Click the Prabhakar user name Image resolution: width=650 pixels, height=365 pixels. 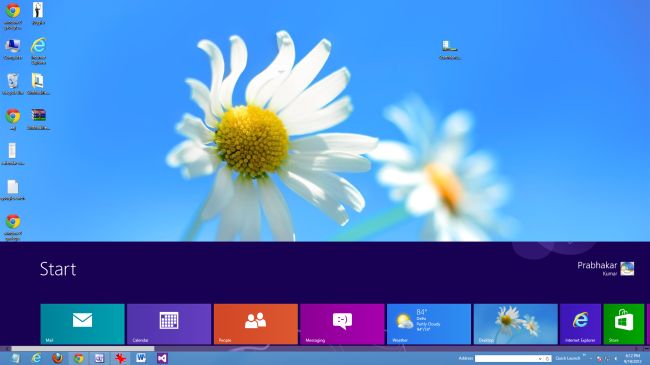[597, 265]
